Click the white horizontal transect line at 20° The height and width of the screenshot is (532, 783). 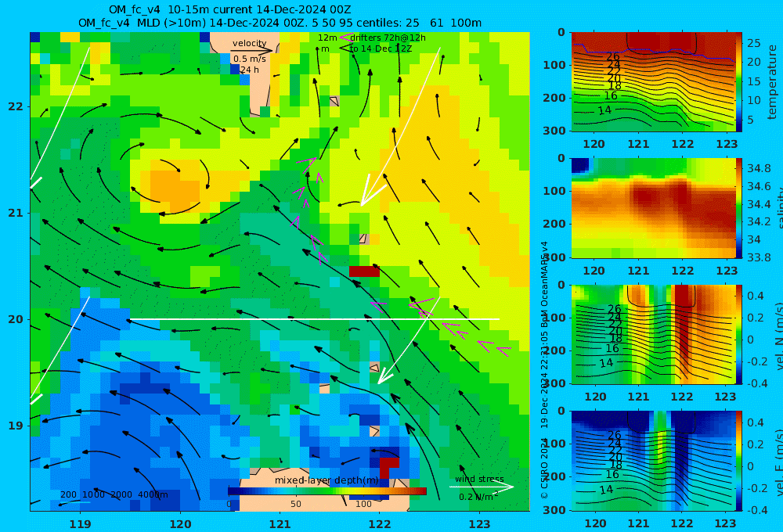point(314,319)
